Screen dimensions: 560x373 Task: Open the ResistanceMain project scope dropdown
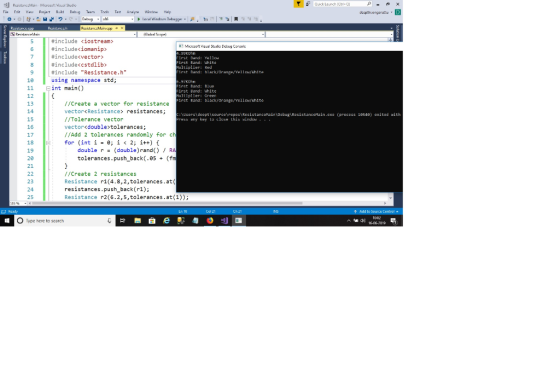click(73, 34)
